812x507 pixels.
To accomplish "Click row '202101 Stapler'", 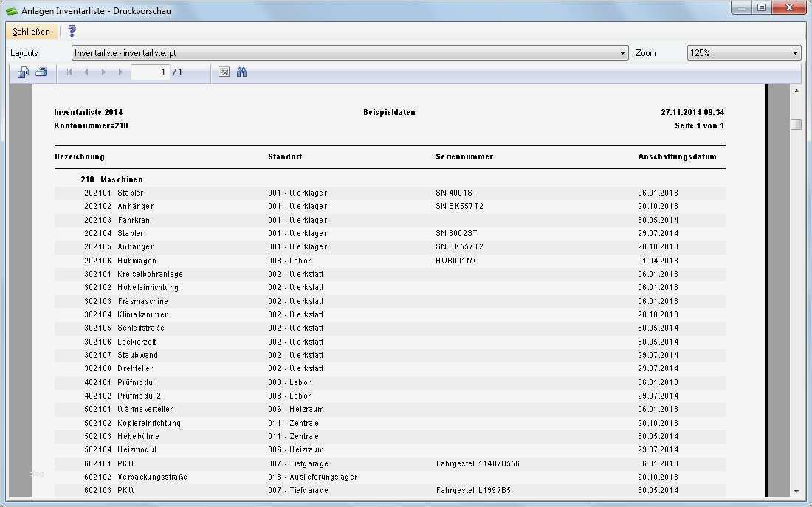I will [x=390, y=193].
